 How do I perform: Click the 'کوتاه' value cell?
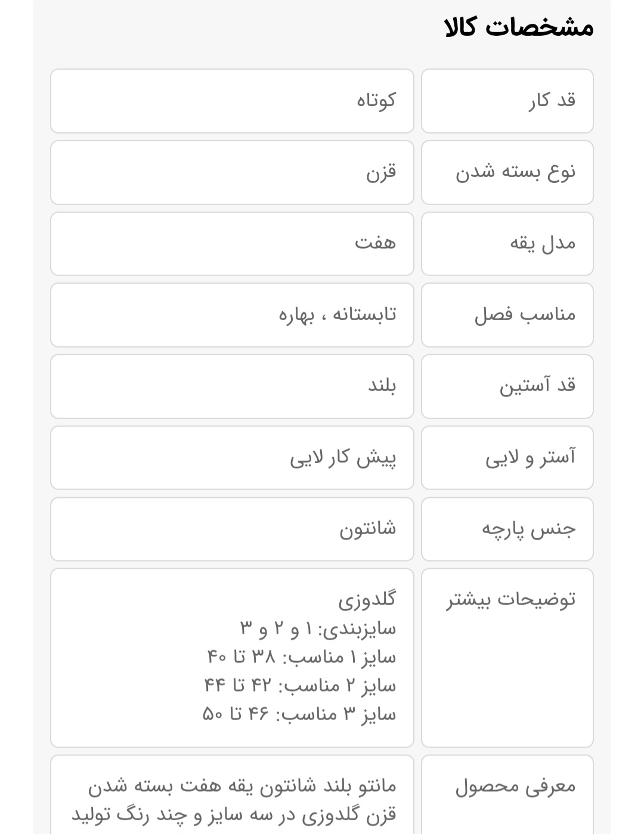pos(232,101)
